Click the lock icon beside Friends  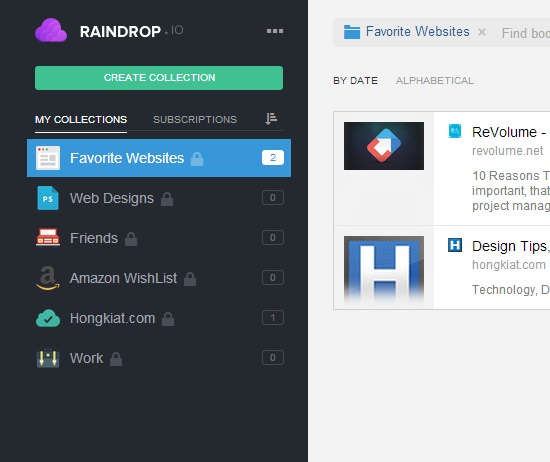point(131,239)
